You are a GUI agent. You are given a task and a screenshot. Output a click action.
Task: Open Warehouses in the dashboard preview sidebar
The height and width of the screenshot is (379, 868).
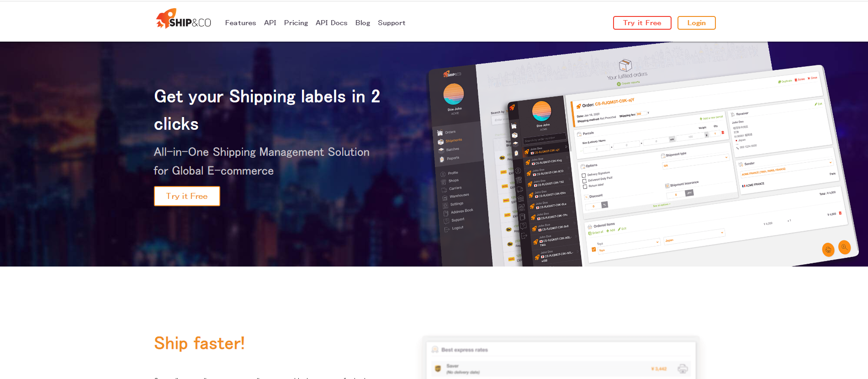coord(455,196)
